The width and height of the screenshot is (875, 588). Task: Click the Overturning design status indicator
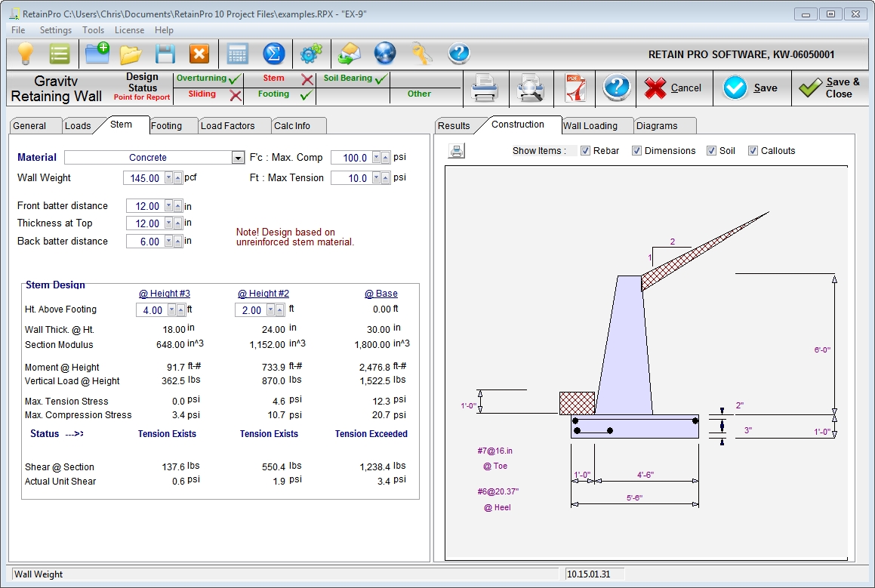(x=208, y=79)
